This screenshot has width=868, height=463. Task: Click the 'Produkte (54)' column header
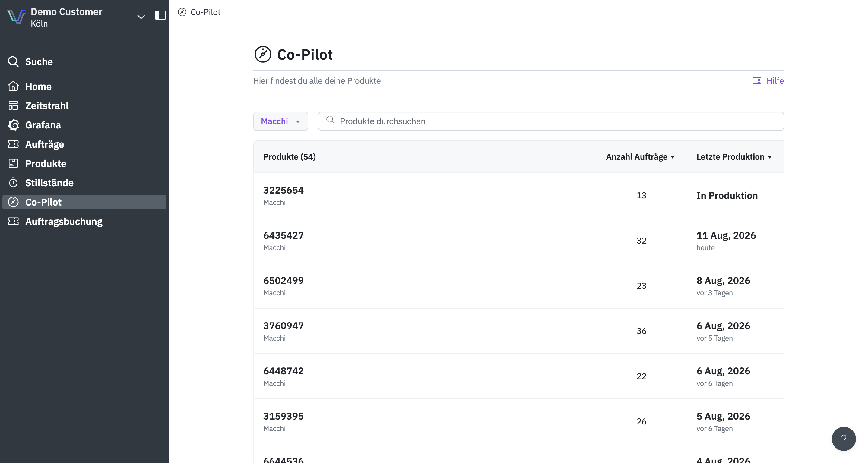point(289,157)
